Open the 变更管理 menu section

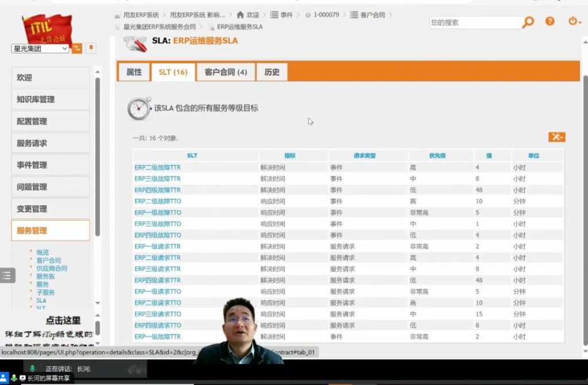[x=51, y=209]
